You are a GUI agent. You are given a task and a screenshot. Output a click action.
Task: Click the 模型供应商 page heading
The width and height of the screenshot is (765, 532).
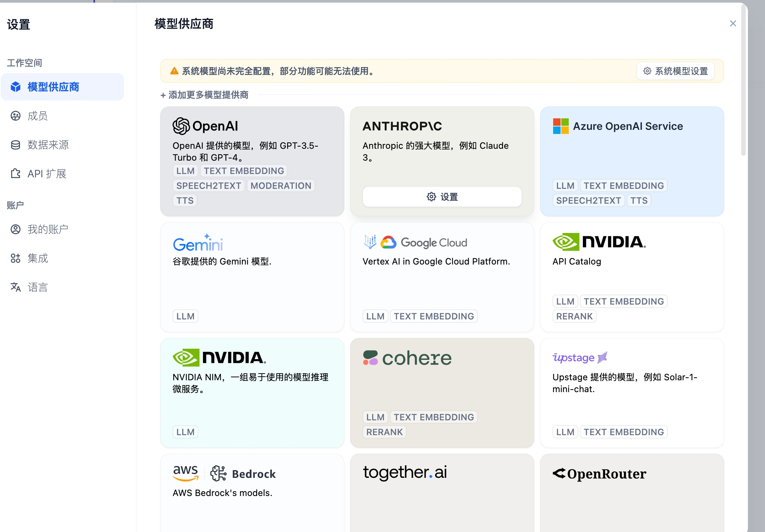click(x=184, y=24)
